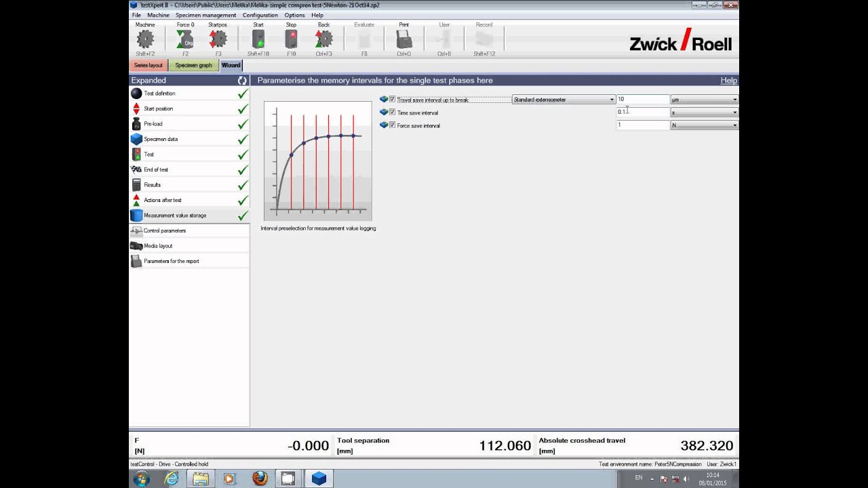Viewport: 868px width, 488px height.
Task: Open the Options menu
Action: point(294,15)
